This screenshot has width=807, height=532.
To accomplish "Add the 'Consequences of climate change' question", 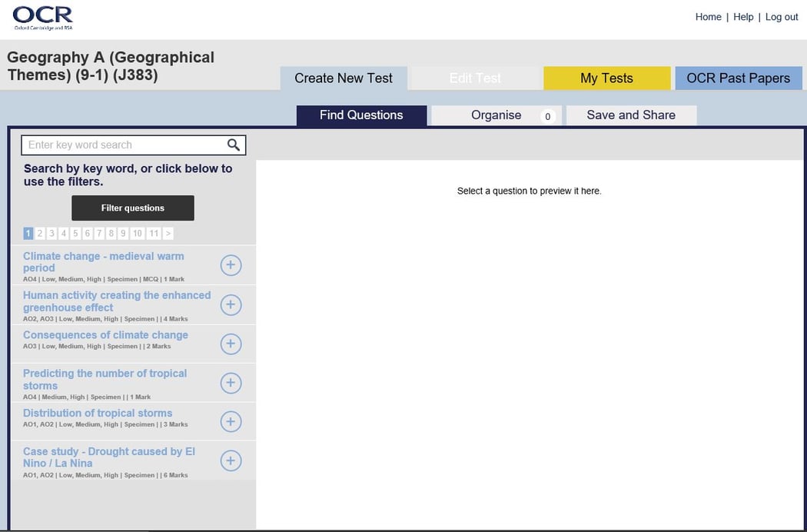I will coord(231,344).
